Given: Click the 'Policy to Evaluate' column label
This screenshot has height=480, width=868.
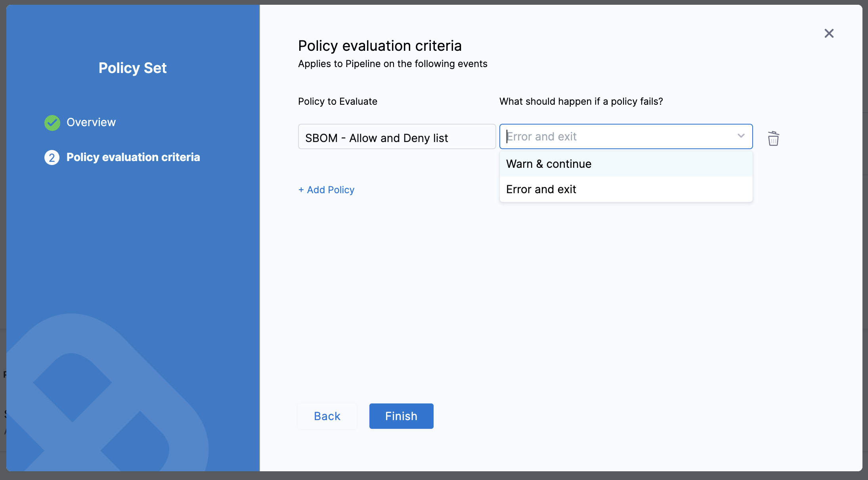Looking at the screenshot, I should pyautogui.click(x=337, y=101).
